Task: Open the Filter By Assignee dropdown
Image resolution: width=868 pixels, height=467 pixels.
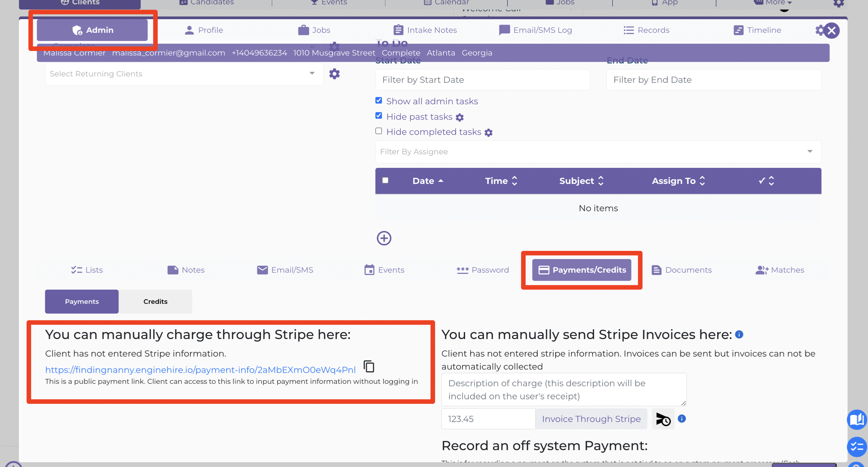Action: [x=598, y=152]
